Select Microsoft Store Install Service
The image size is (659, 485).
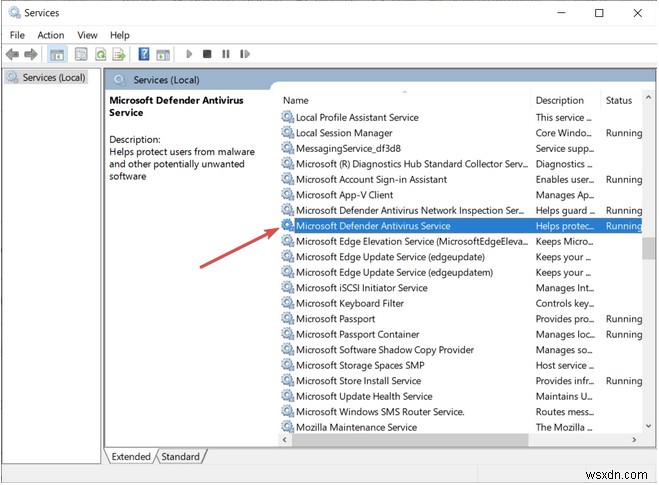pyautogui.click(x=461, y=381)
